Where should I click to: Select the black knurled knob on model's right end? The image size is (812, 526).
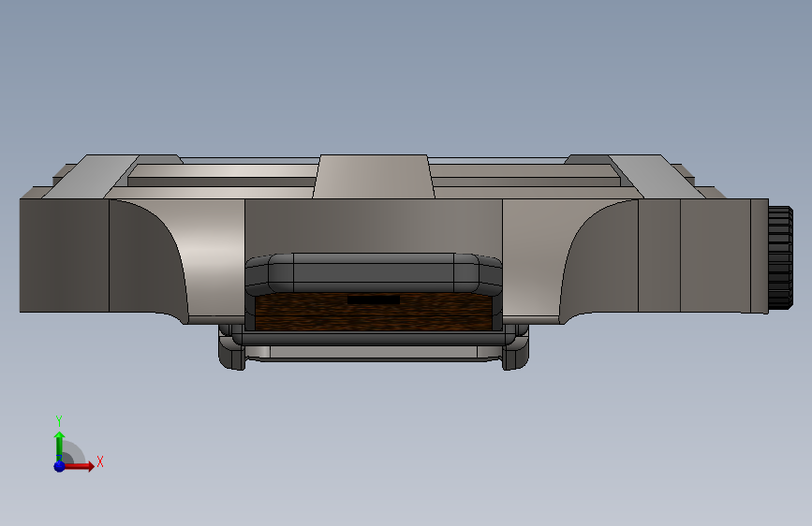780,257
